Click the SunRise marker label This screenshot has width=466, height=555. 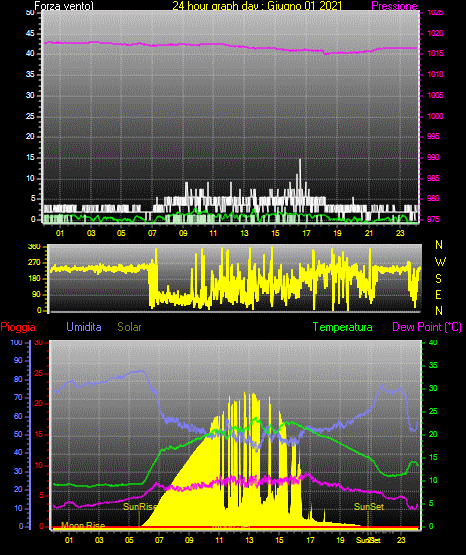[139, 507]
